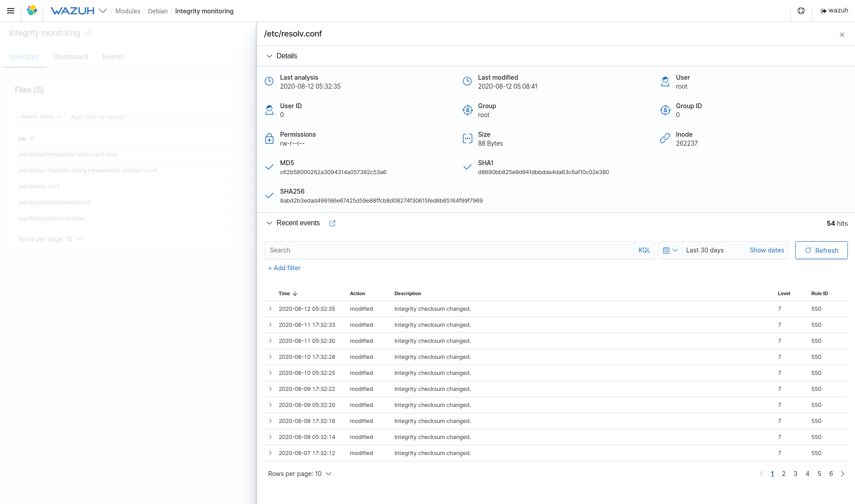The width and height of the screenshot is (855, 504).
Task: Focus the events Search field
Action: (449, 250)
